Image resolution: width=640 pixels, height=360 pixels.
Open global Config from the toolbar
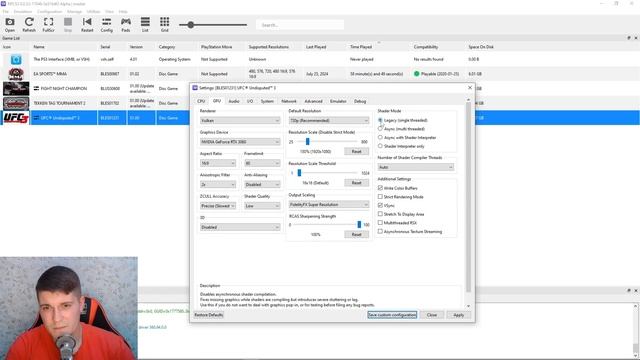107,24
